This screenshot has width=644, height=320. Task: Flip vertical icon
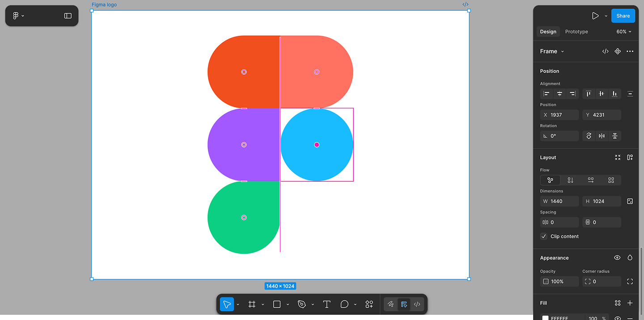[615, 136]
